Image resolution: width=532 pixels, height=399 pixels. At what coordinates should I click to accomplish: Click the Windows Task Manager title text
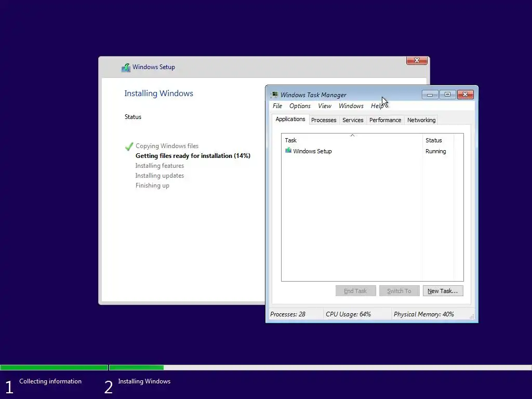[313, 95]
